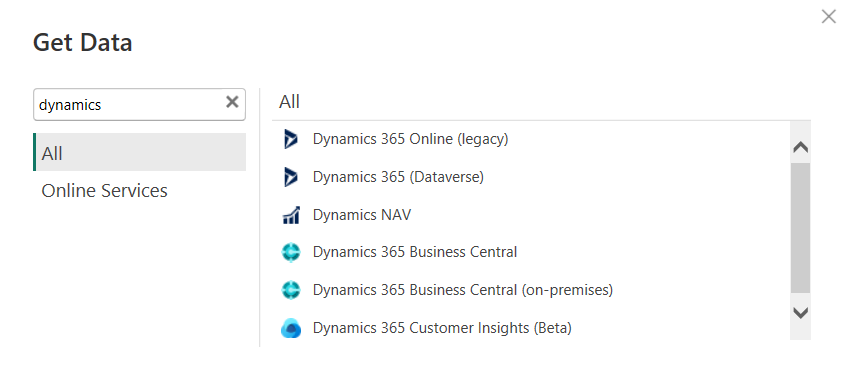
Task: Select Dynamics 365 Business Central (on-premises)
Action: pos(462,290)
